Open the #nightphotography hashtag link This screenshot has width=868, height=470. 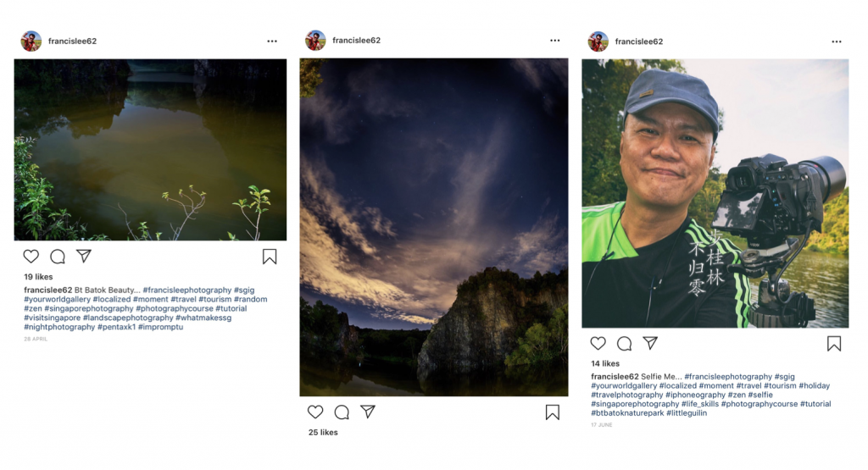coord(59,327)
